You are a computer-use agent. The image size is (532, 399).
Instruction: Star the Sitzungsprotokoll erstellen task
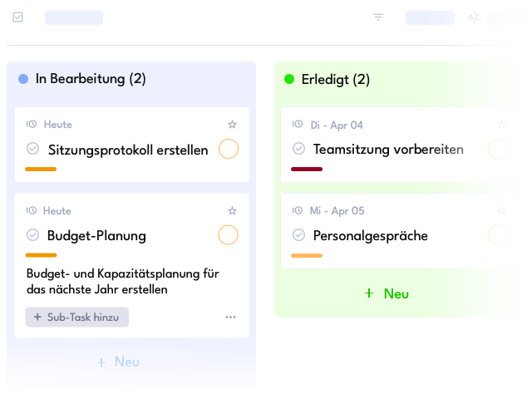[x=232, y=125]
